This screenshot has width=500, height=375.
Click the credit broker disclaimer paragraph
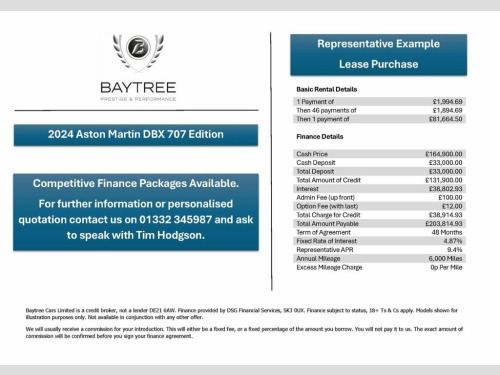(x=242, y=314)
